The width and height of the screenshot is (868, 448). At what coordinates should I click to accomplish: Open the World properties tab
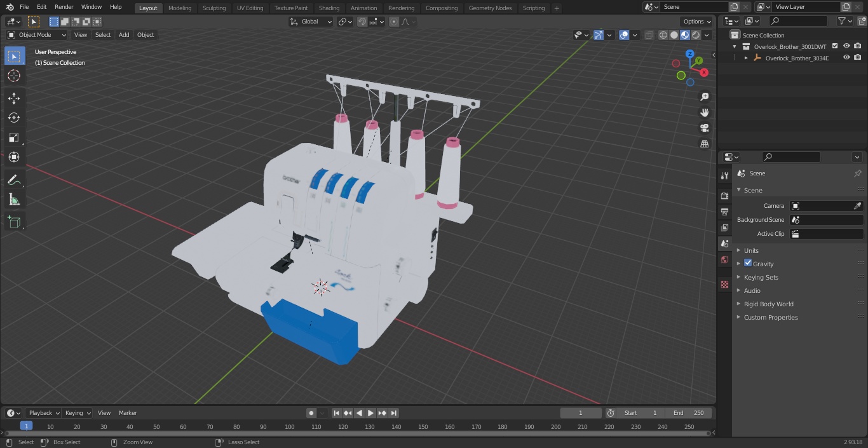pos(724,259)
